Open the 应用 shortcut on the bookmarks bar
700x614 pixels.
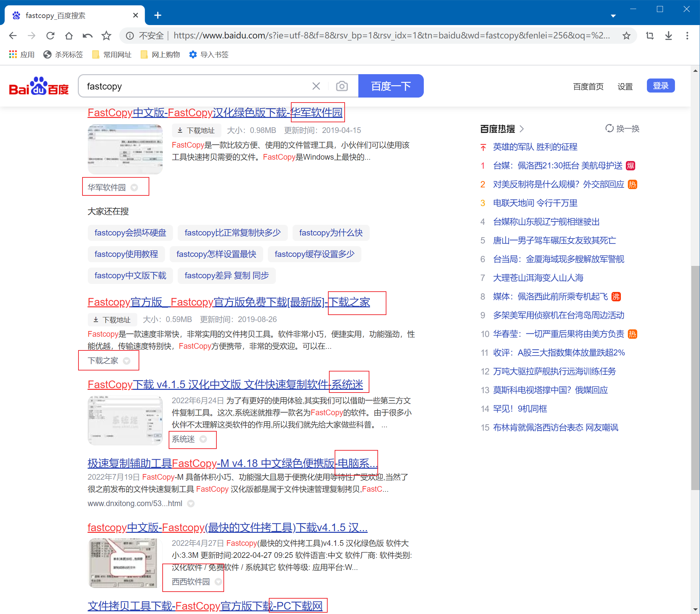point(21,54)
